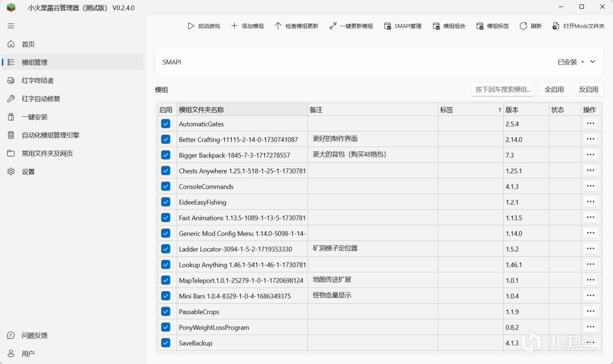Toggle the EideeEasyFishing checkbox
The width and height of the screenshot is (613, 364).
(x=166, y=202)
